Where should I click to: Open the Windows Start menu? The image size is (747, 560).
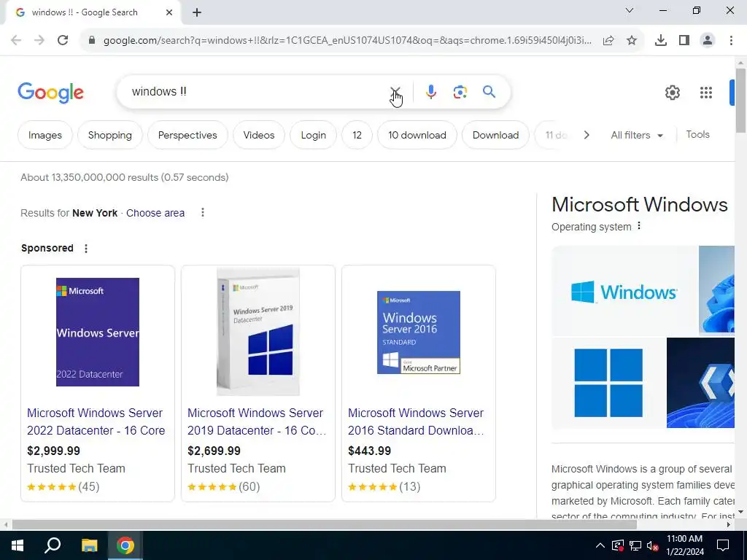coord(18,545)
